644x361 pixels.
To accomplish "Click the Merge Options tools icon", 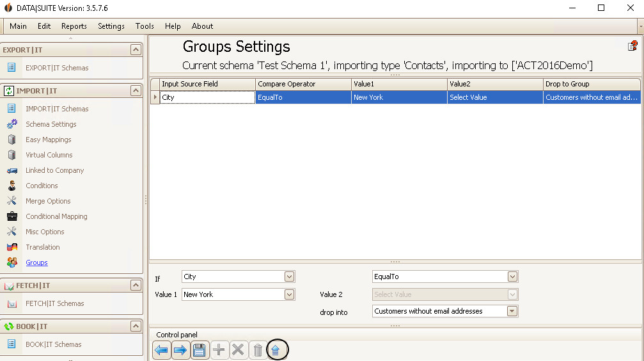I will tap(12, 200).
